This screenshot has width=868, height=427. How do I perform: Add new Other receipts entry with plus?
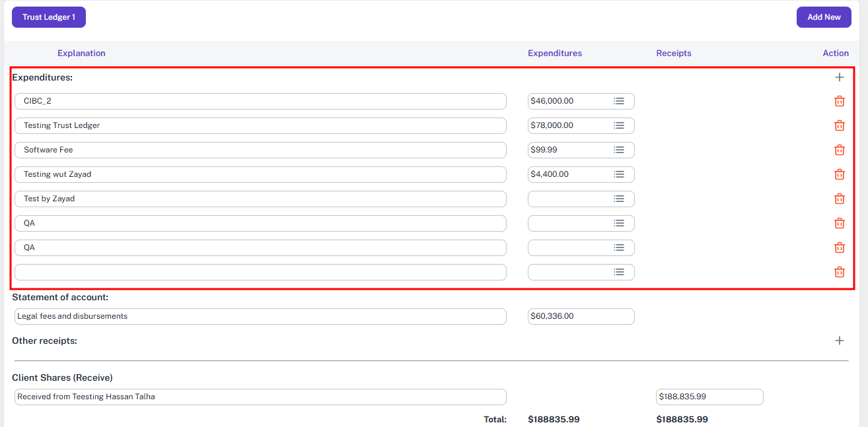pos(839,341)
